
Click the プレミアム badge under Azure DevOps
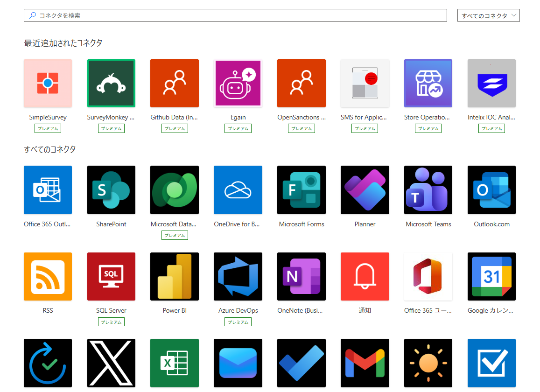238,322
